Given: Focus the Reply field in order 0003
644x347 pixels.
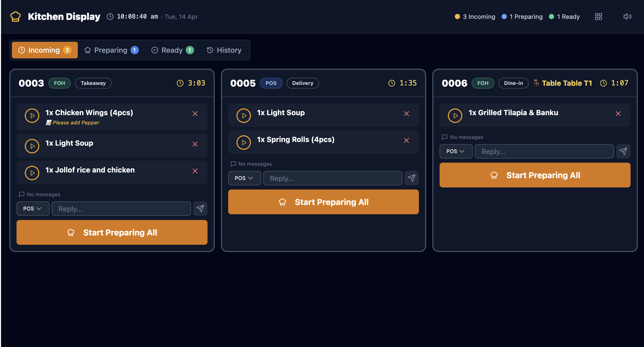Looking at the screenshot, I should pos(121,209).
